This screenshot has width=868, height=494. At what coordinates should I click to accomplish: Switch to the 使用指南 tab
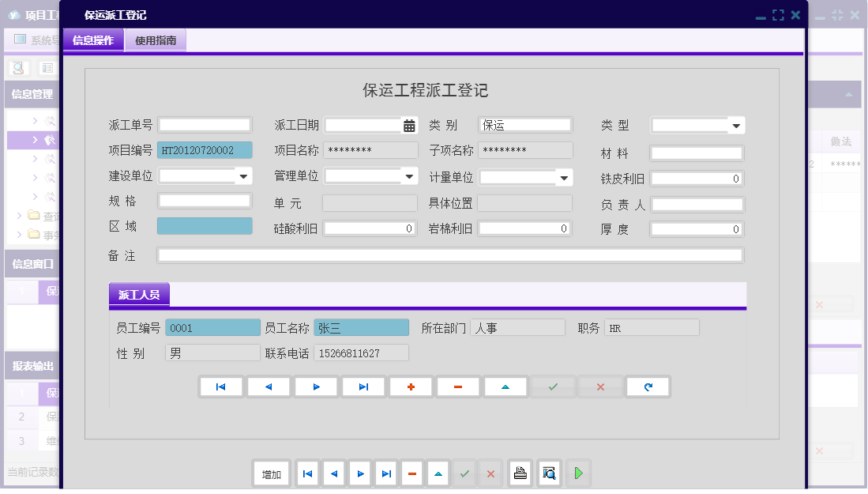(156, 40)
